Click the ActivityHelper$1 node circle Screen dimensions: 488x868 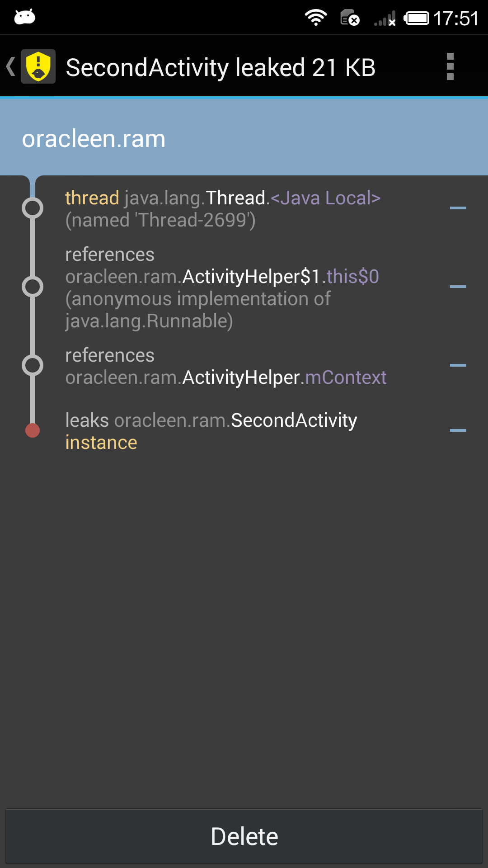coord(33,287)
